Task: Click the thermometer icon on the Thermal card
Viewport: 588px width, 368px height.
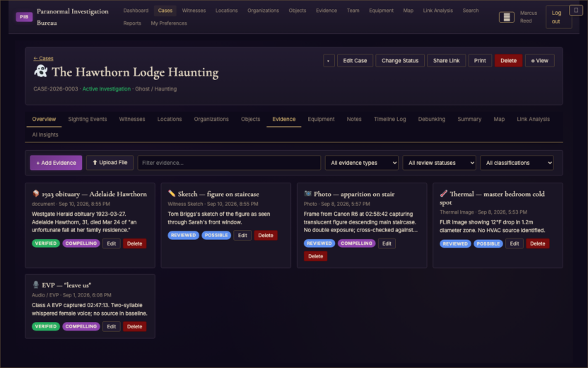Action: 443,193
